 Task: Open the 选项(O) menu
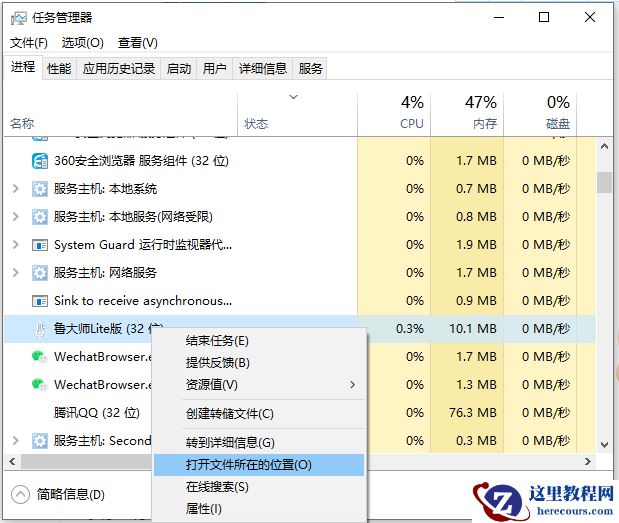click(x=83, y=43)
